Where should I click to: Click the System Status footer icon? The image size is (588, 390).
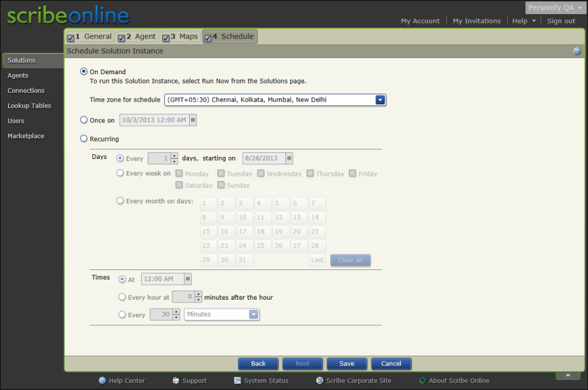237,381
